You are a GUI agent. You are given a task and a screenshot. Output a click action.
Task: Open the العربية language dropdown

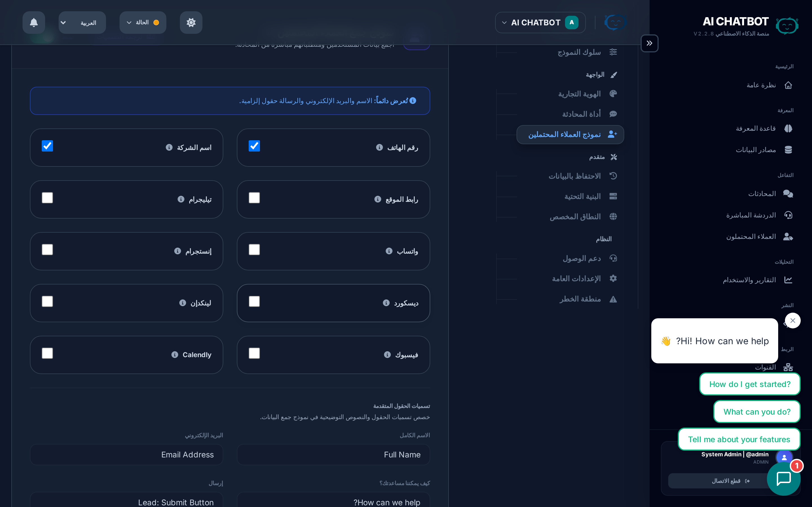click(x=82, y=23)
